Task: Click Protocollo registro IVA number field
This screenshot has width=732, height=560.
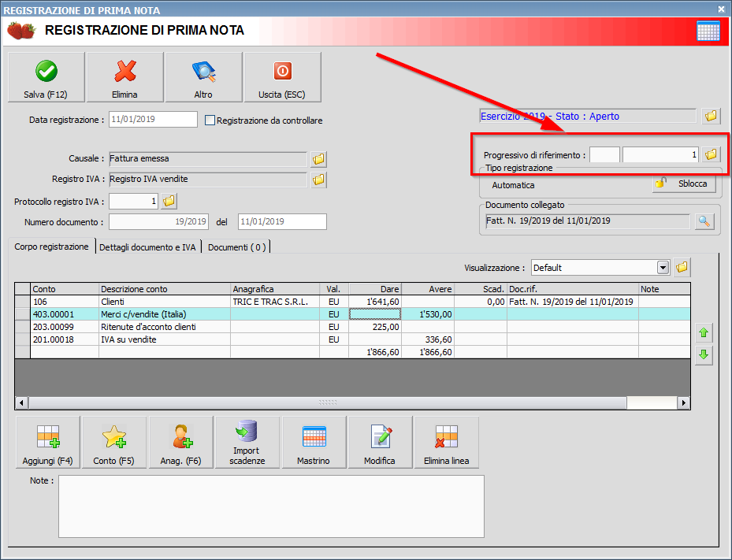Action: pyautogui.click(x=134, y=201)
